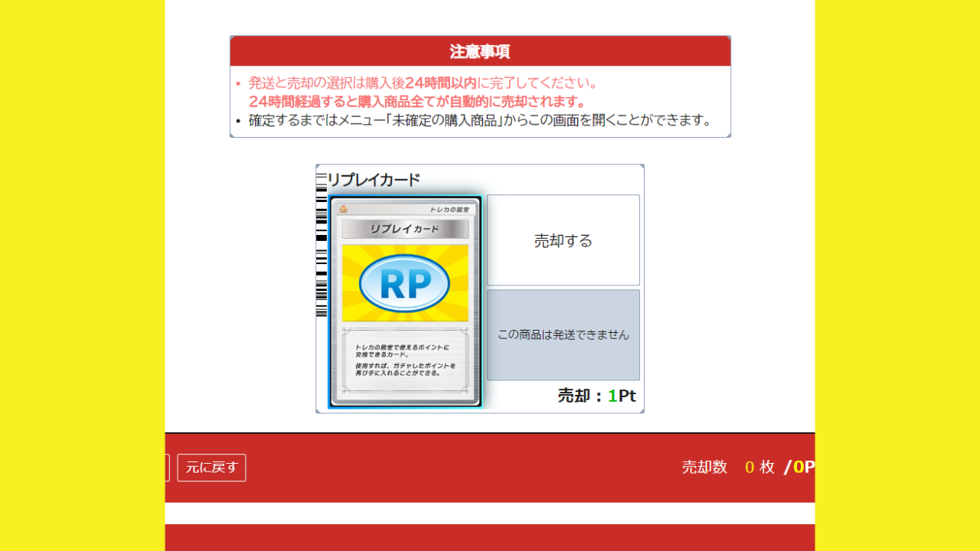
Task: Click the 売却：1Pt price label
Action: (x=596, y=396)
